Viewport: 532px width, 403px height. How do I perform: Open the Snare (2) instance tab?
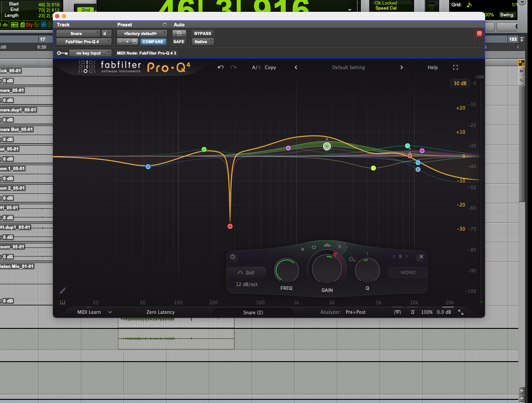click(253, 312)
